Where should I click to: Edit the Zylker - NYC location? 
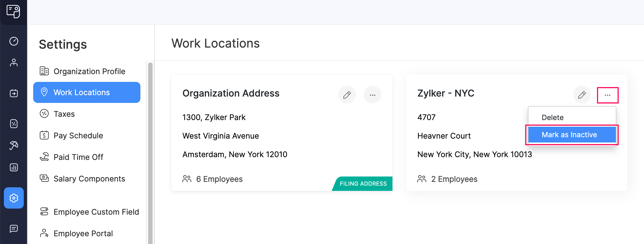click(582, 95)
